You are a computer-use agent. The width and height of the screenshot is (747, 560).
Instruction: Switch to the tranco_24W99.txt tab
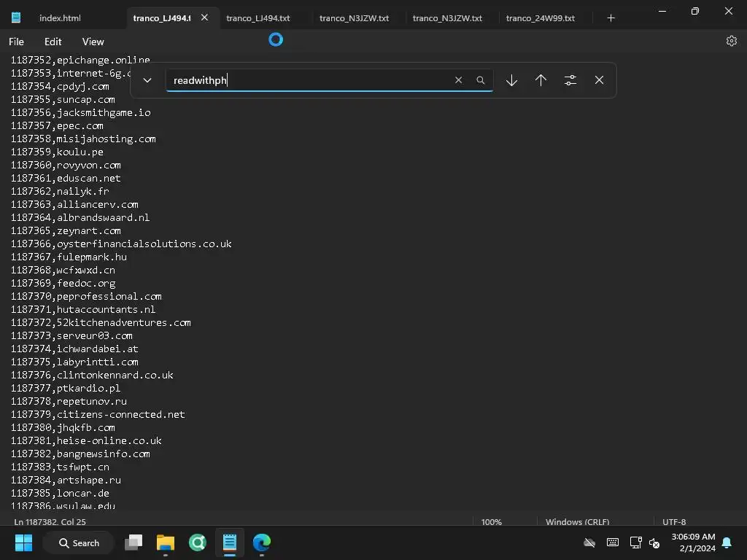(x=541, y=18)
